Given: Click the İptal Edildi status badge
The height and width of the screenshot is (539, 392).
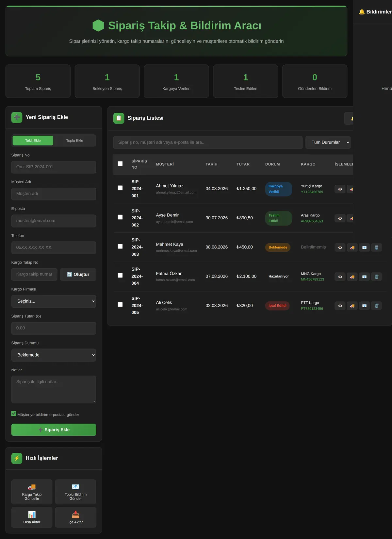Looking at the screenshot, I should pyautogui.click(x=277, y=306).
